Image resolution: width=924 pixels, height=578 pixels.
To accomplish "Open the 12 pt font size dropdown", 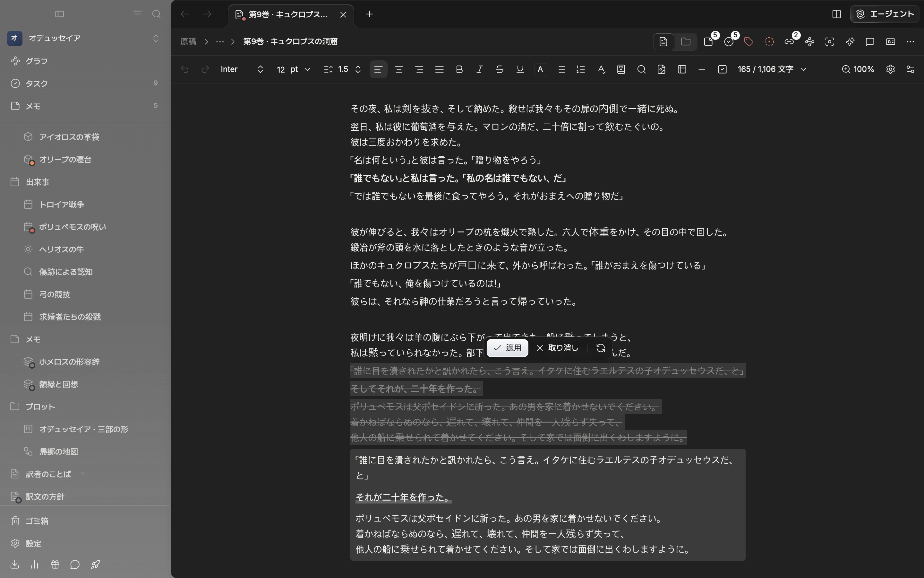I will (293, 69).
